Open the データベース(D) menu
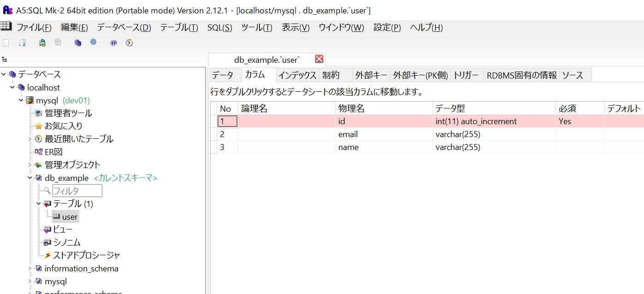 [x=124, y=28]
